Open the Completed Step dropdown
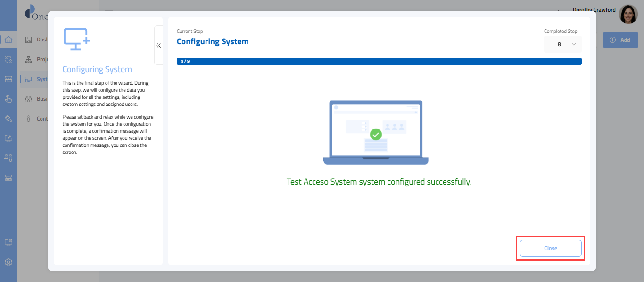 [x=563, y=44]
